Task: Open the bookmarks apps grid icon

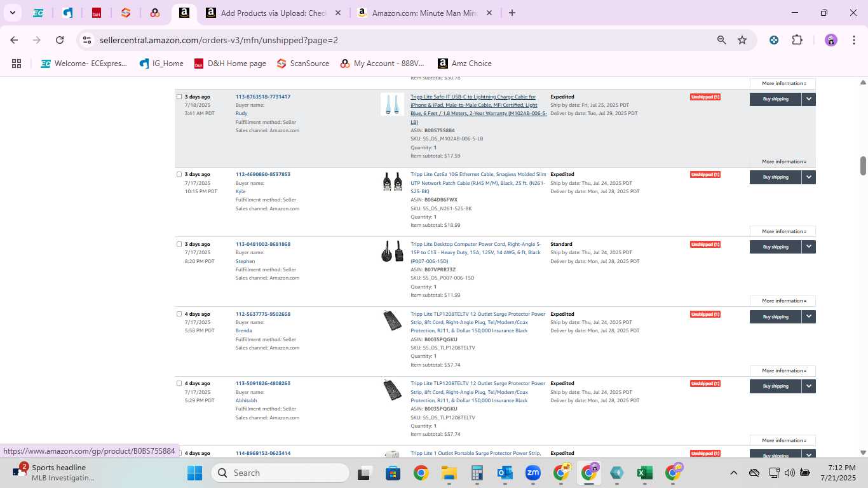Action: [x=17, y=64]
